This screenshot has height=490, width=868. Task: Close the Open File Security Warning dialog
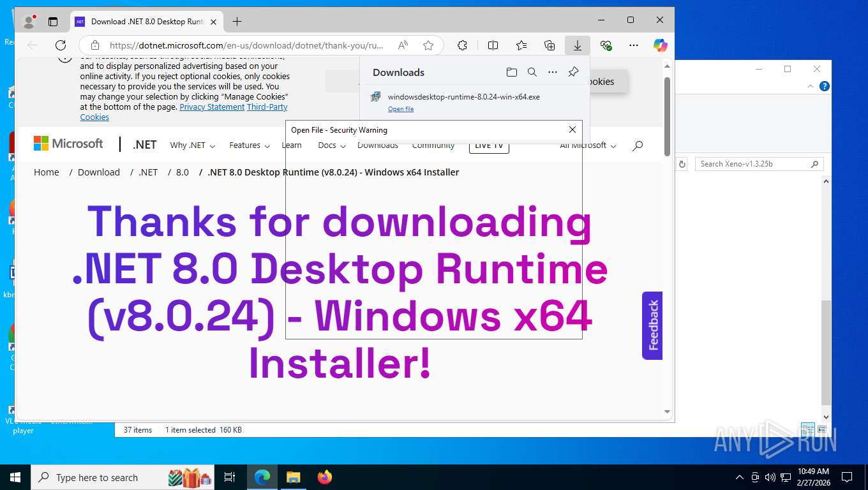572,130
